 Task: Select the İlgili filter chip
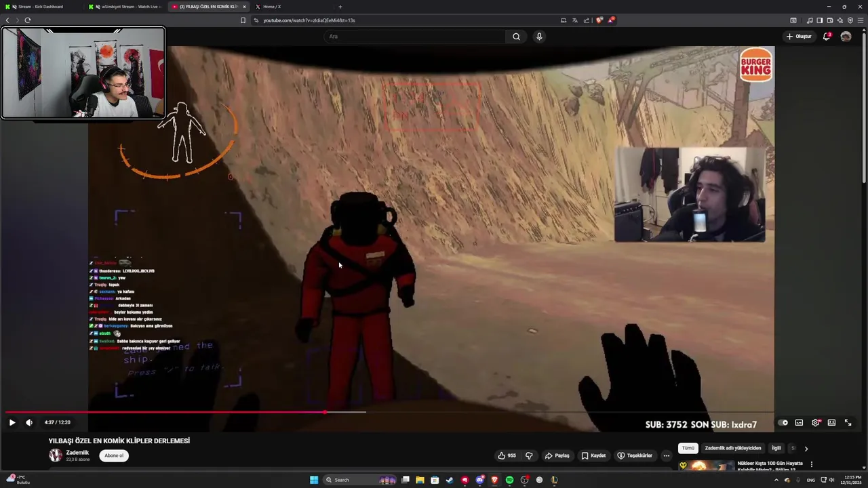[776, 448]
